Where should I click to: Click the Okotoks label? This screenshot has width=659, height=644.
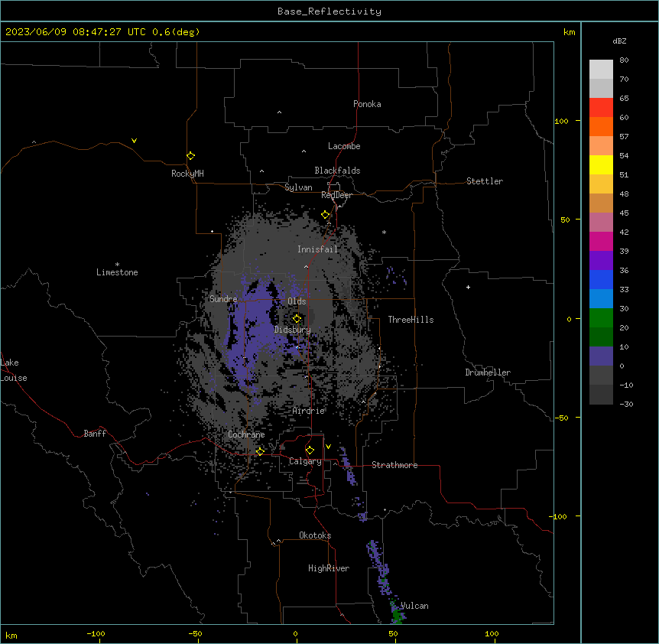[315, 535]
